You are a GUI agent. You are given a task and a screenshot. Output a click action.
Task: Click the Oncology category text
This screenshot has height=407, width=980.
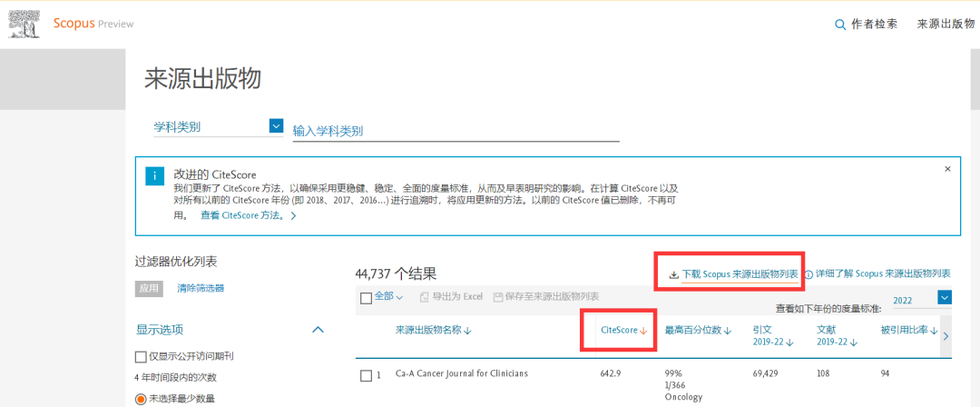tap(684, 397)
